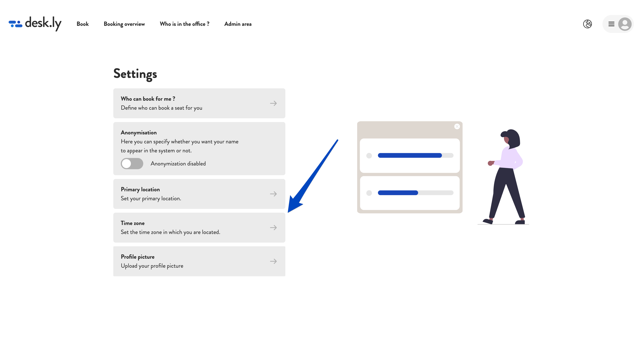The width and height of the screenshot is (644, 359).
Task: Click arrow on Time zone card
Action: click(x=273, y=228)
